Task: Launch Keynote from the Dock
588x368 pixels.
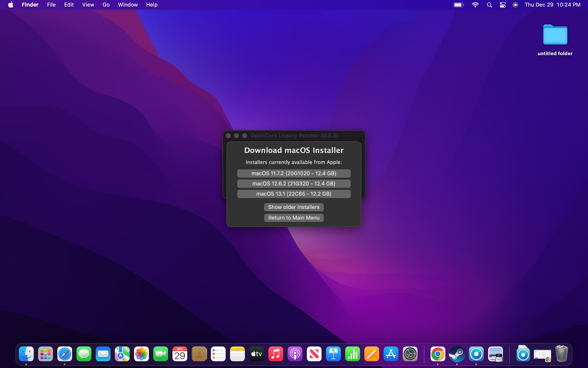Action: 333,354
